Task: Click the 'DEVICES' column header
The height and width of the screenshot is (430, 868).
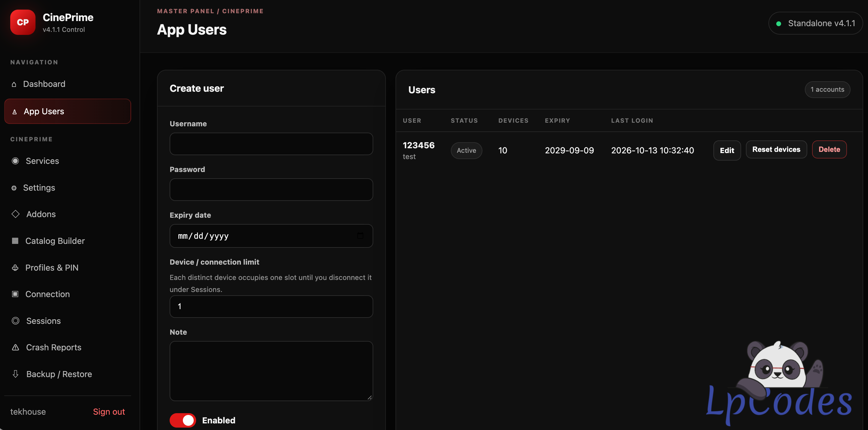Action: 513,121
